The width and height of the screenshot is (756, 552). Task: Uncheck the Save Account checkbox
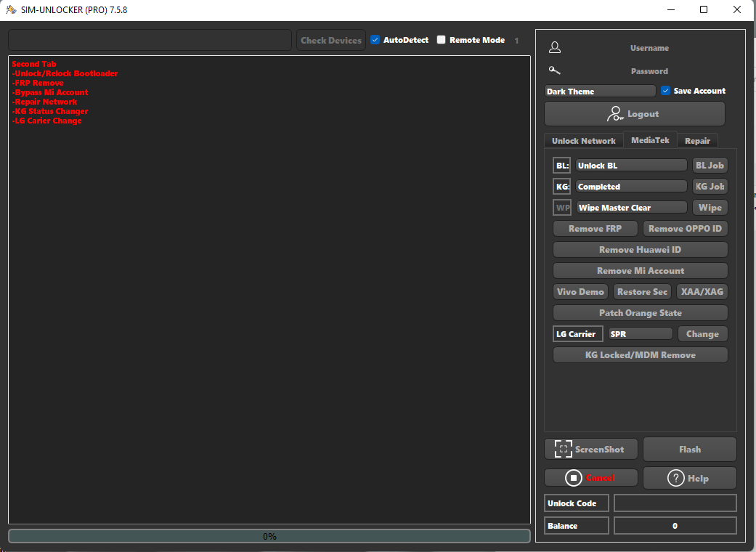pos(666,91)
